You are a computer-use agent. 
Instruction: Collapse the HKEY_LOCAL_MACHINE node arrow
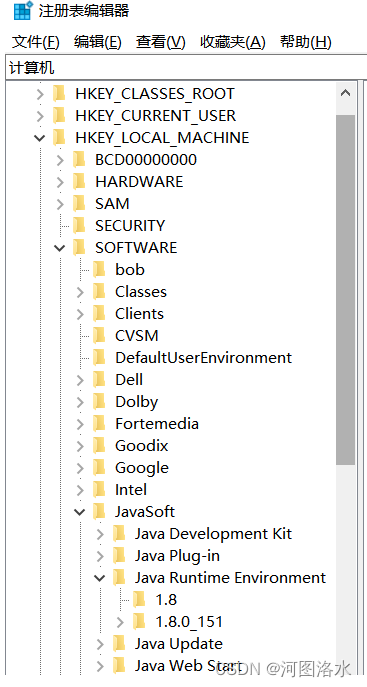(39, 138)
